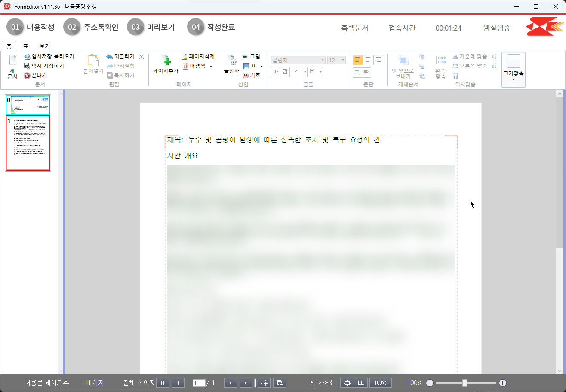
Task: Insert a picture with 그림
Action: pos(252,56)
